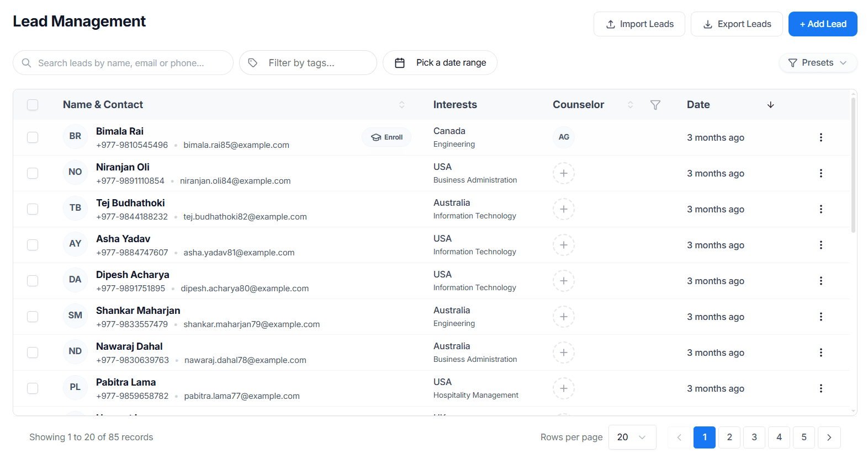Open lead Tej Budhathoki by name

tap(130, 203)
